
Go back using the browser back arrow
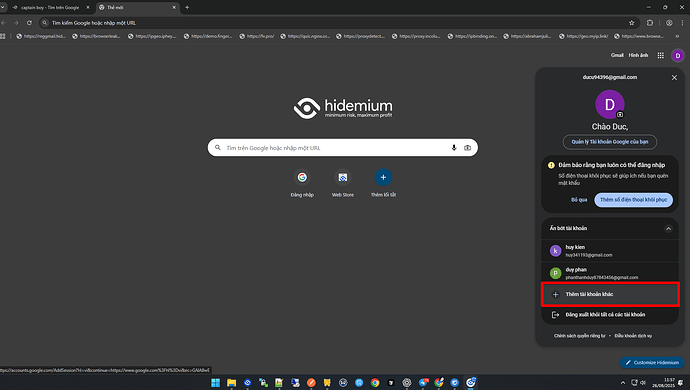(4, 23)
